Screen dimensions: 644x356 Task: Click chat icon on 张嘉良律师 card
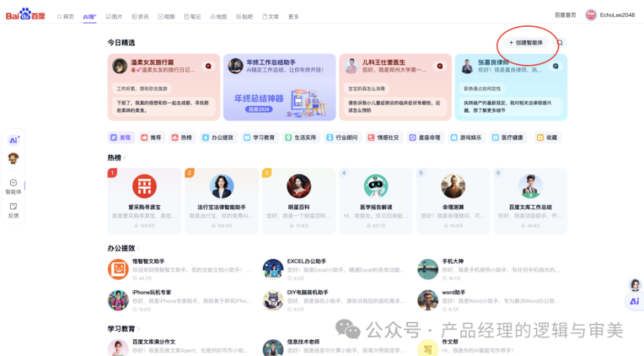tap(555, 66)
